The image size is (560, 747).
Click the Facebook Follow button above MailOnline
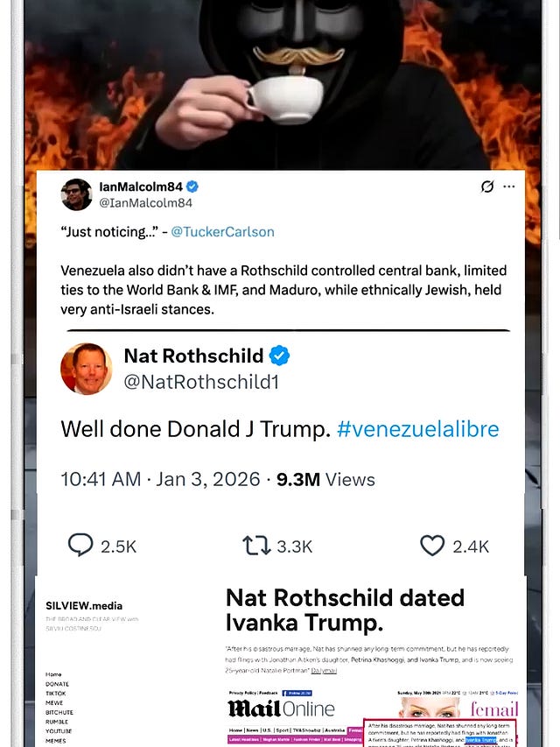click(297, 693)
